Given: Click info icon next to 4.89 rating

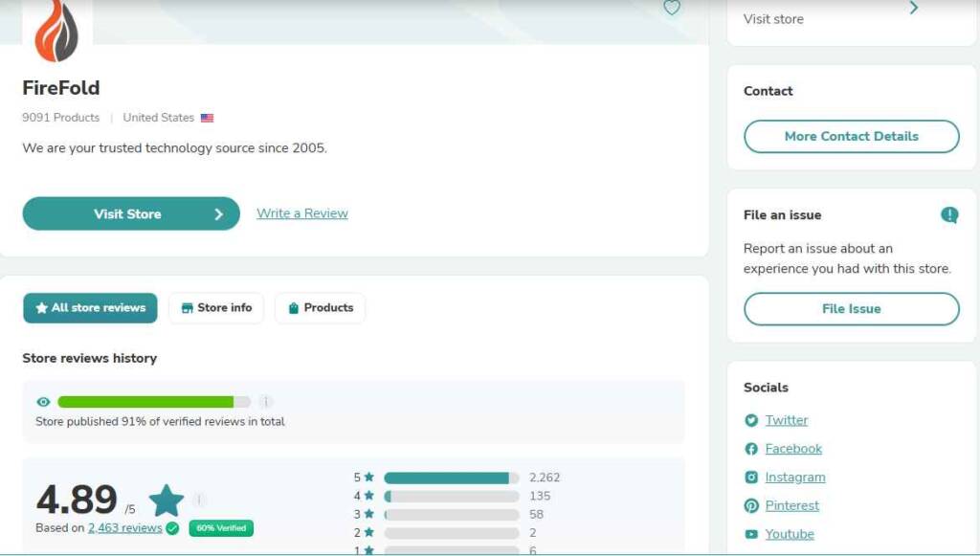Looking at the screenshot, I should pyautogui.click(x=199, y=500).
